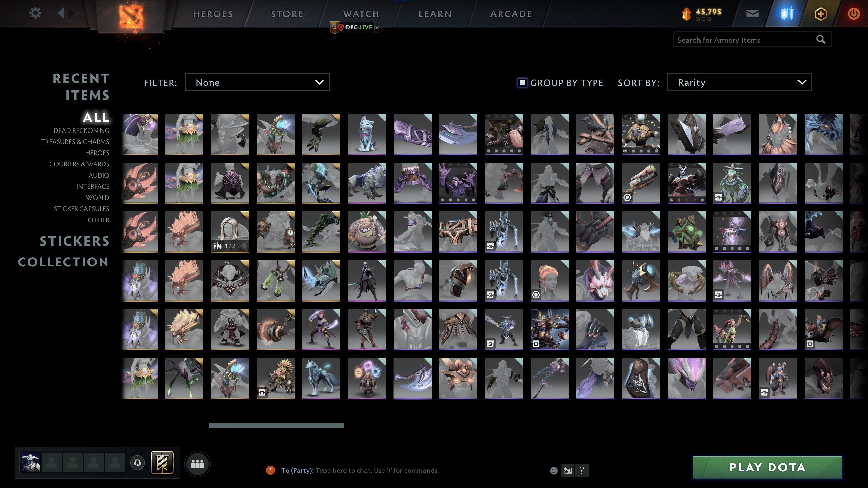Open the Armory inventory icon

coord(787,14)
